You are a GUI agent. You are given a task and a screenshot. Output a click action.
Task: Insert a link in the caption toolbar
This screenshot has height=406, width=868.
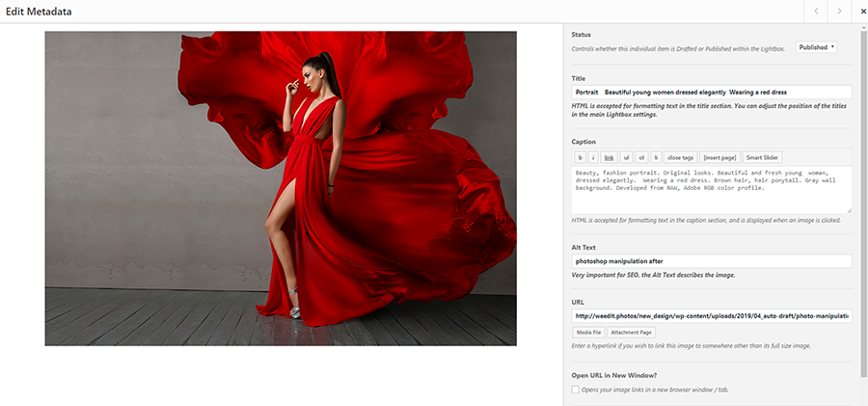coord(609,157)
